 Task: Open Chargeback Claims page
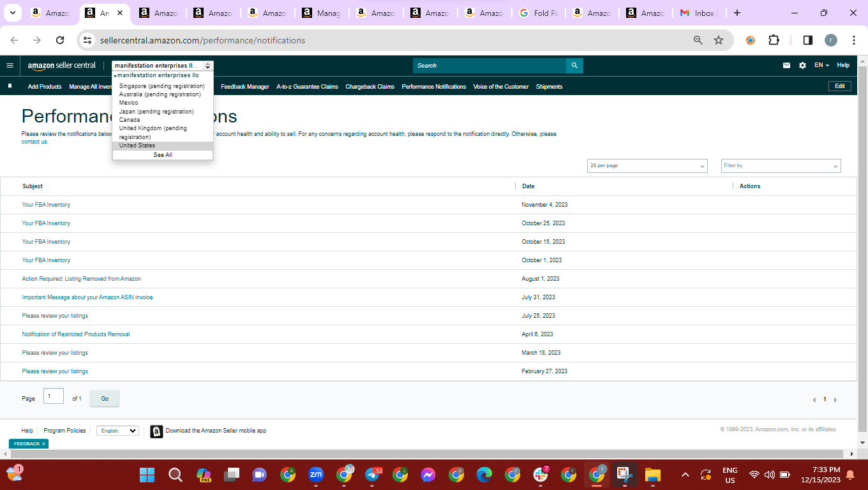coord(370,87)
